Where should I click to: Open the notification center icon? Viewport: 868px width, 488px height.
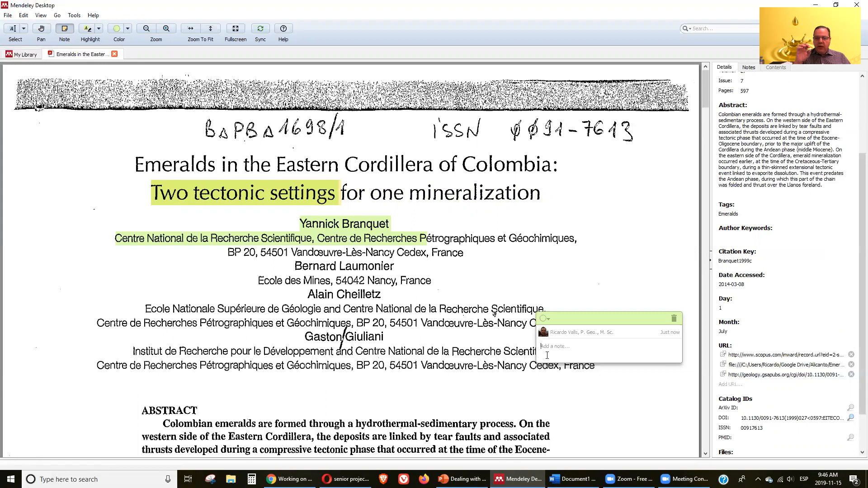[854, 479]
